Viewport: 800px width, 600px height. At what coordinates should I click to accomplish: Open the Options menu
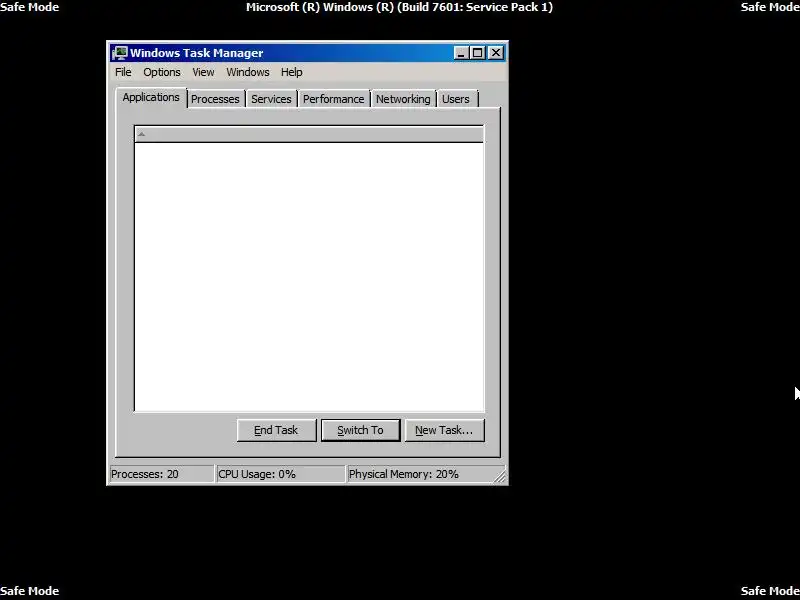(x=162, y=72)
